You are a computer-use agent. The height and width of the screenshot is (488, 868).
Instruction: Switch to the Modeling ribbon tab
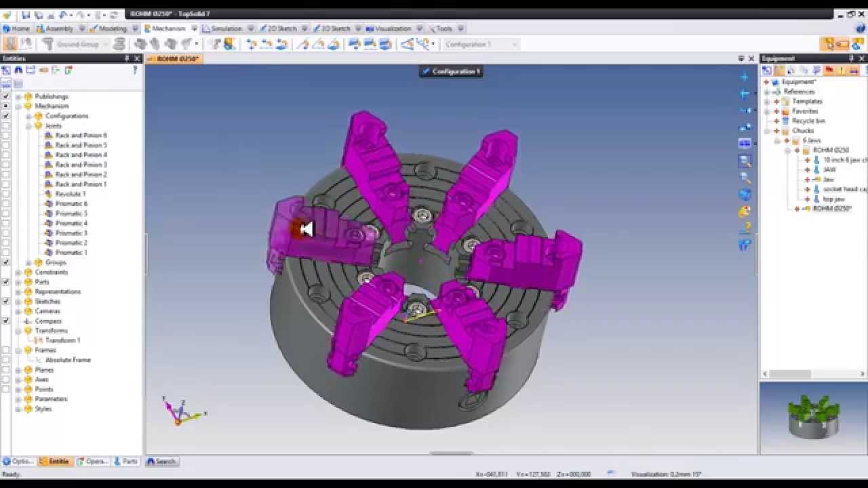108,28
